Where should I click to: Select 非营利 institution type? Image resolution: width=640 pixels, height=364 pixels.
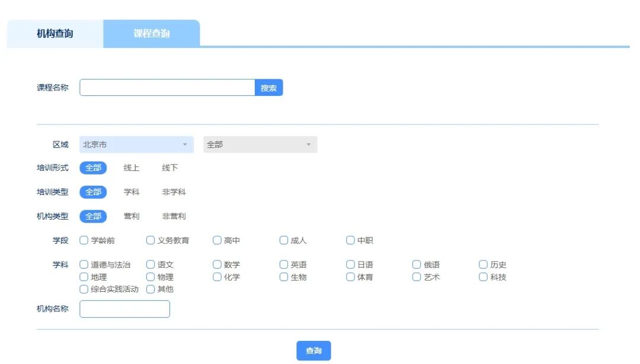coord(174,217)
